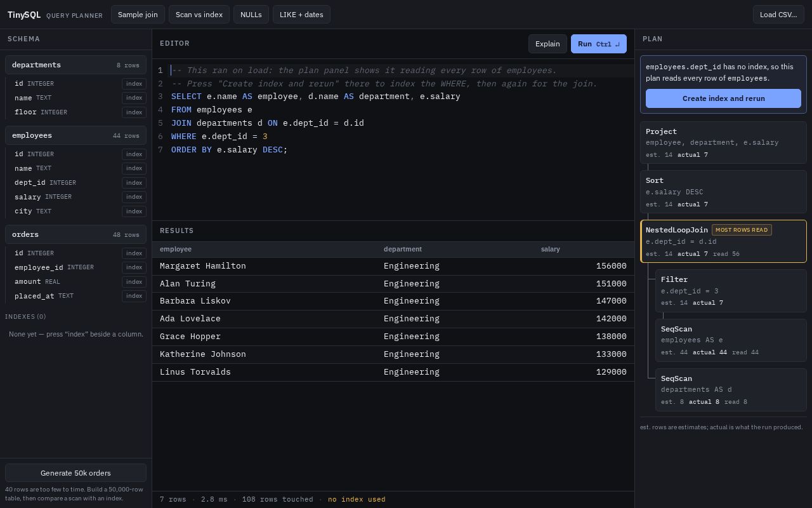Open the Scan vs index example
This screenshot has height=508, width=812.
point(199,15)
